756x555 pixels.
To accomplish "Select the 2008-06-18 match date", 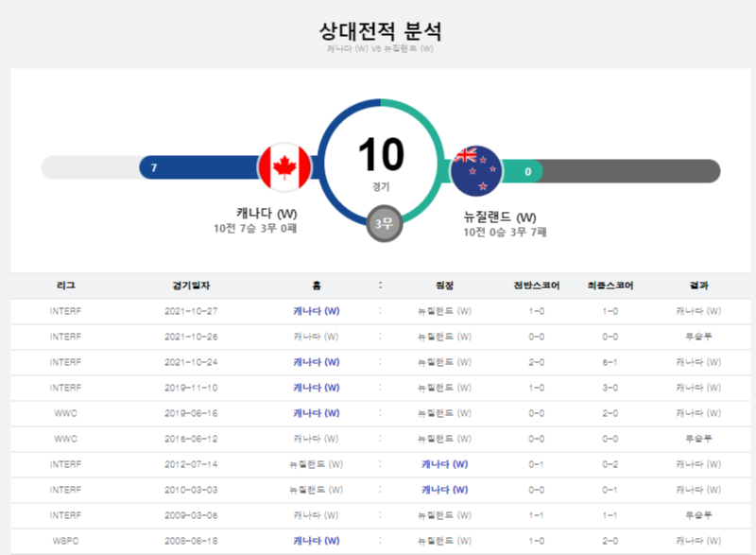I will click(191, 541).
